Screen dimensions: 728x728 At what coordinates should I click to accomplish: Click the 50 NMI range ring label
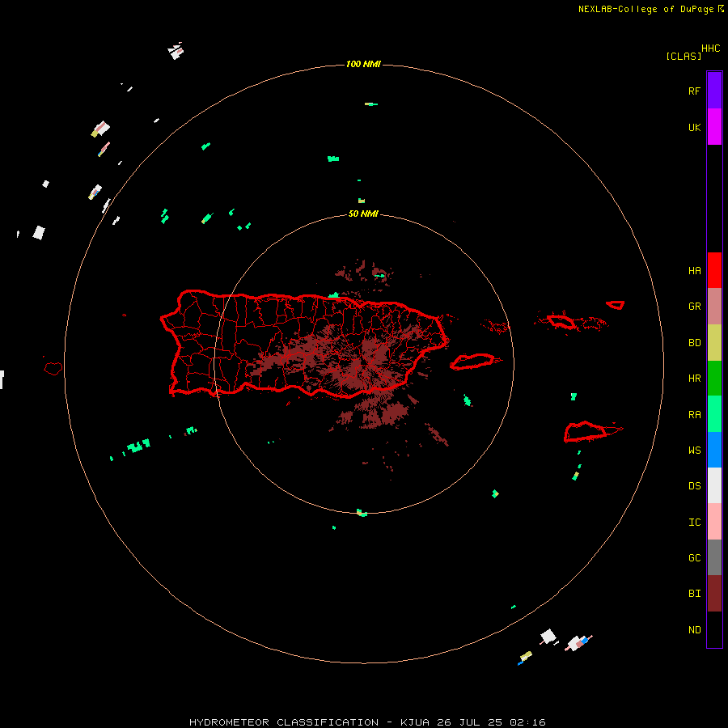click(x=363, y=214)
